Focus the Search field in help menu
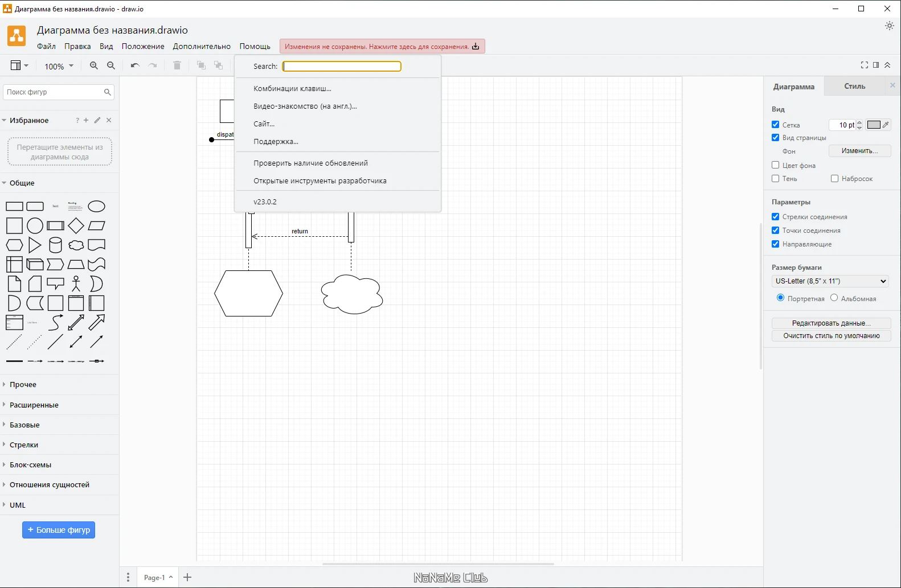 342,66
